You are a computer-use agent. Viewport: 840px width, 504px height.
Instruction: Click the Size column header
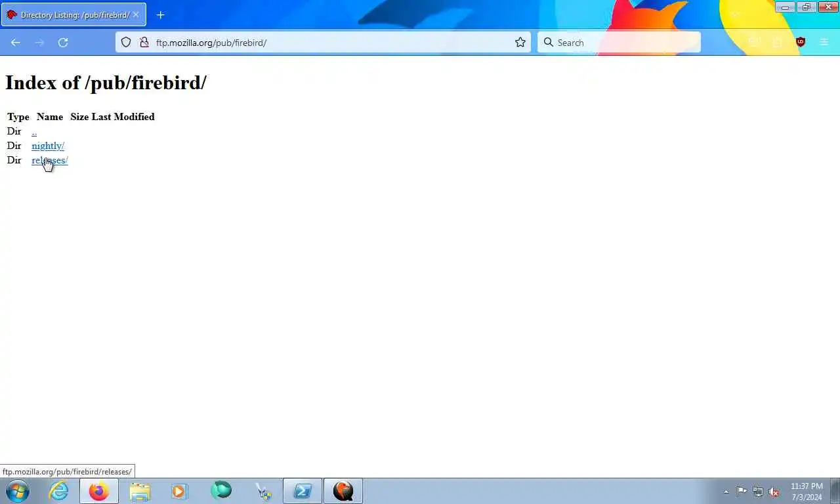pyautogui.click(x=79, y=117)
